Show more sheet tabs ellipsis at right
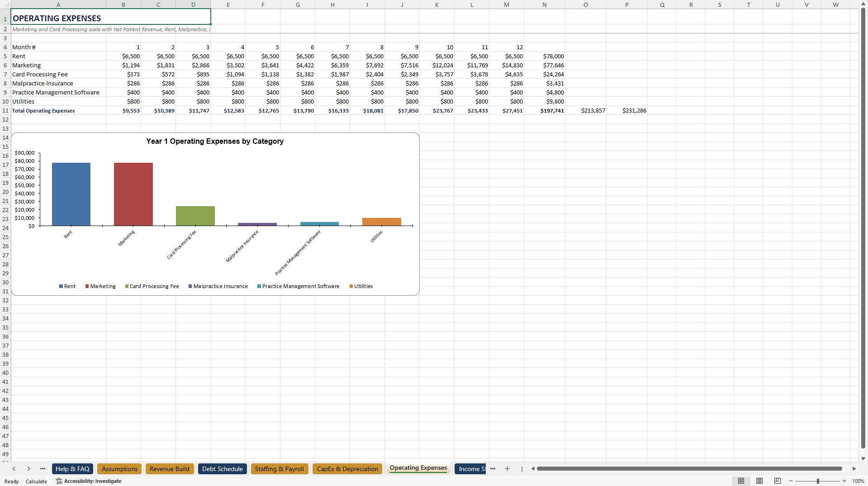The width and height of the screenshot is (868, 486). (493, 469)
